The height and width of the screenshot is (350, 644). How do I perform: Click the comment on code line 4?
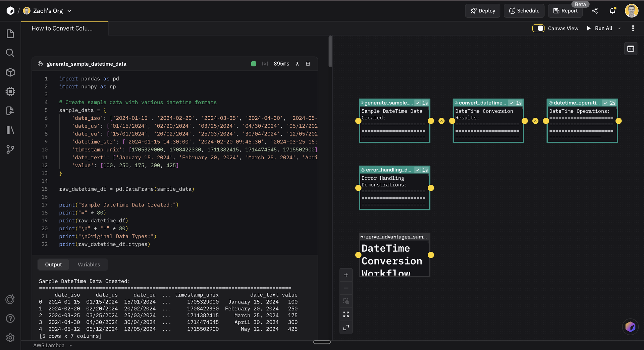click(x=138, y=102)
